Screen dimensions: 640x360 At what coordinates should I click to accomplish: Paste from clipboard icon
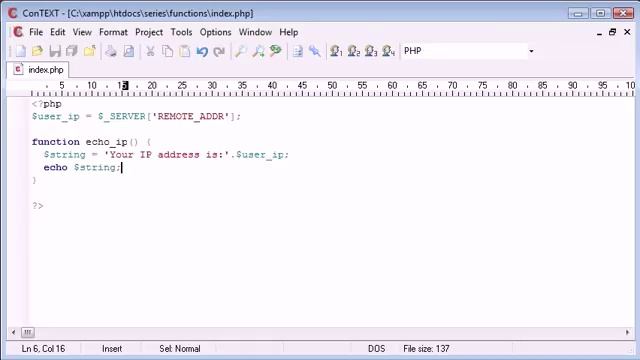coord(184,51)
